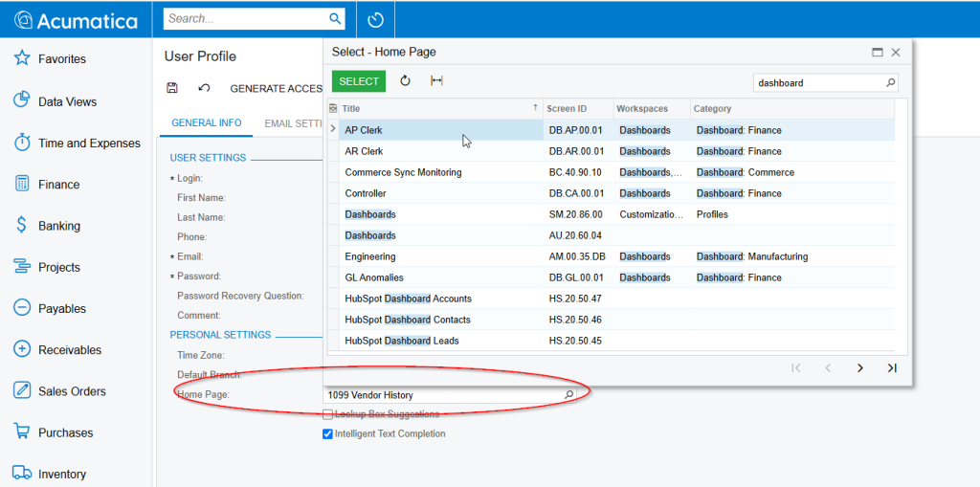
Task: Click the grid column configuration icon
Action: tap(333, 109)
